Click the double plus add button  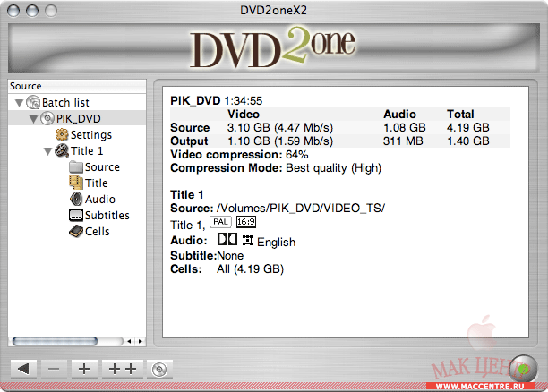123,369
